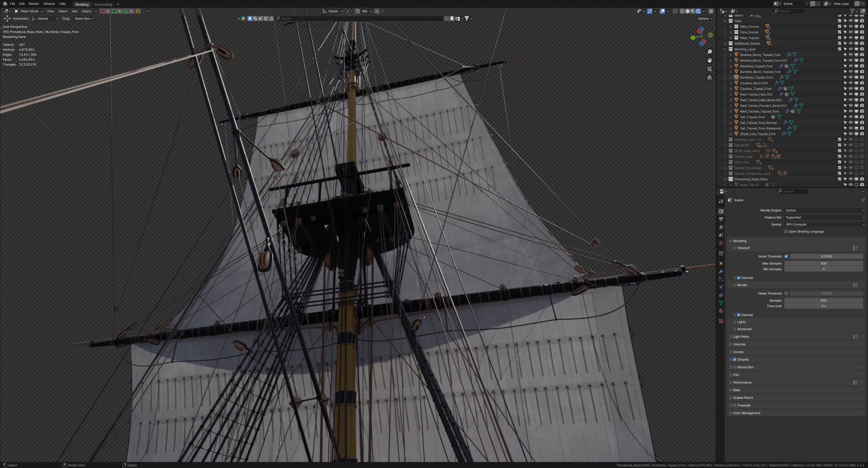Open the Modifiers properties wrench tab
The width and height of the screenshot is (868, 468).
tap(721, 271)
